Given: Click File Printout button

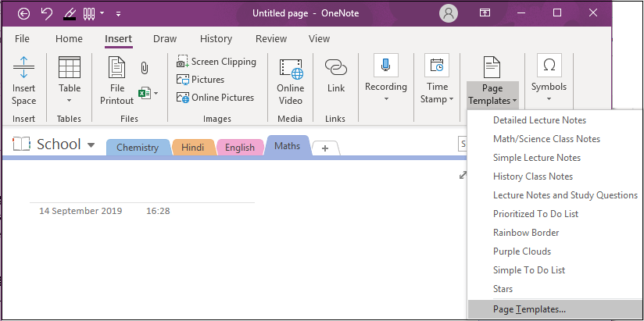Looking at the screenshot, I should [117, 80].
